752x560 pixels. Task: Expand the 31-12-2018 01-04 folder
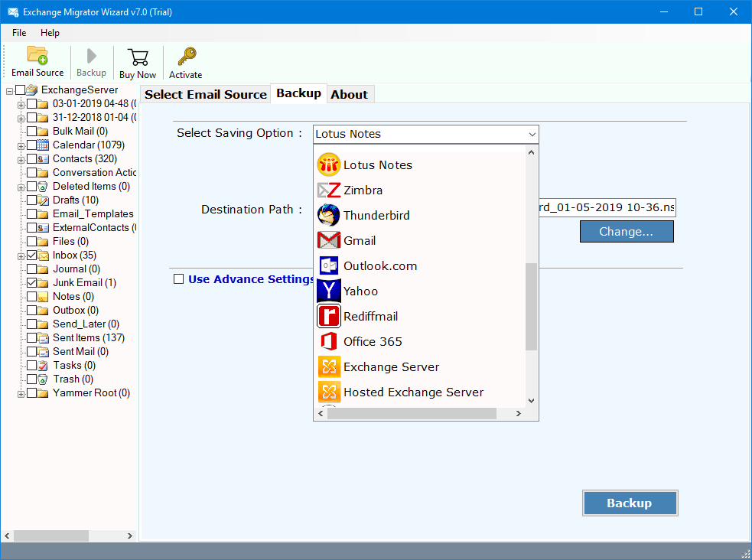[21, 119]
